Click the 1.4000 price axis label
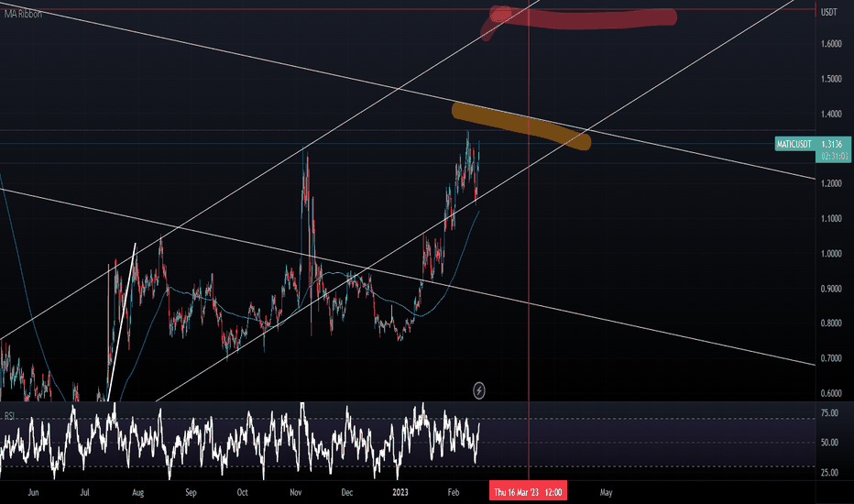This screenshot has height=504, width=854. click(x=832, y=114)
